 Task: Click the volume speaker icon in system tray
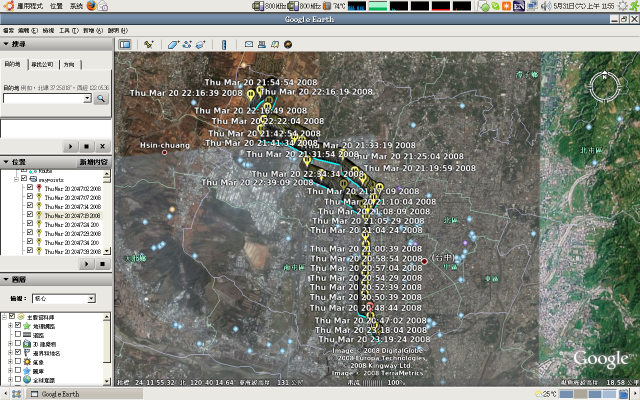tap(545, 6)
